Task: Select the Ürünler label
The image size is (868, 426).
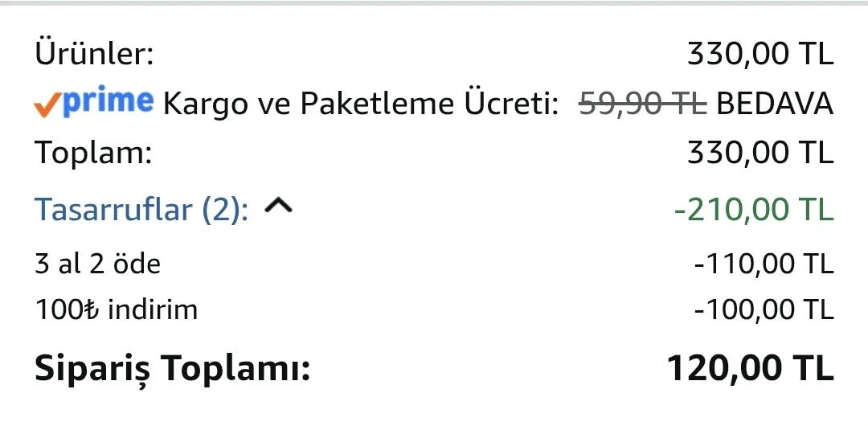Action: [x=94, y=55]
